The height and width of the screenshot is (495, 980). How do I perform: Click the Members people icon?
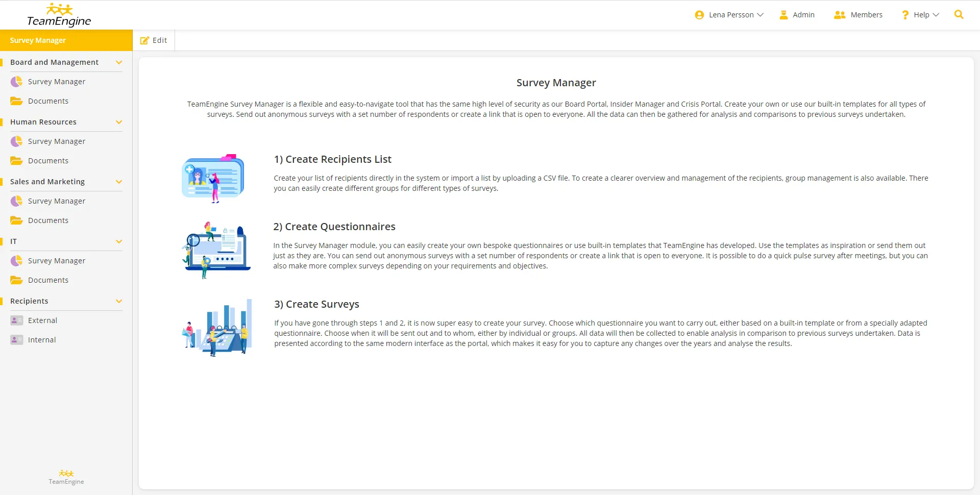coord(840,15)
